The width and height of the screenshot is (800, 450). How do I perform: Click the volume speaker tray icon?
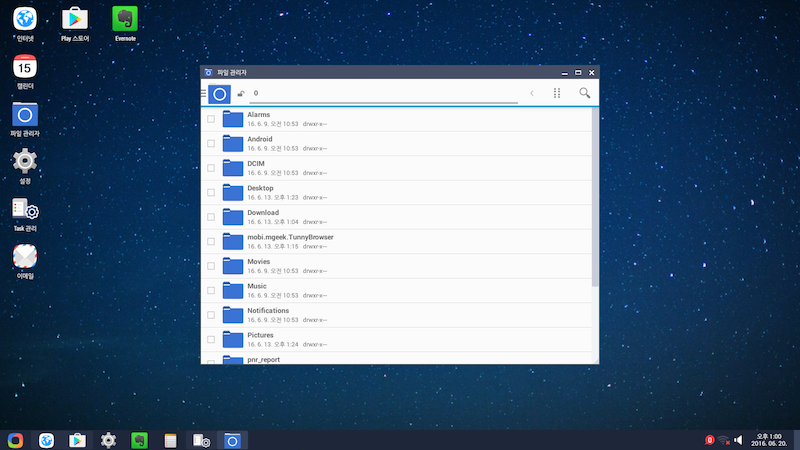tap(738, 440)
